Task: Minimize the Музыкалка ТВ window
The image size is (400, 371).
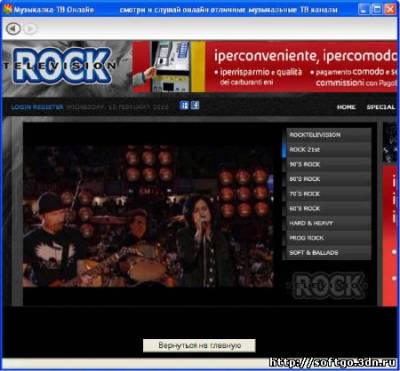Action: pos(364,9)
